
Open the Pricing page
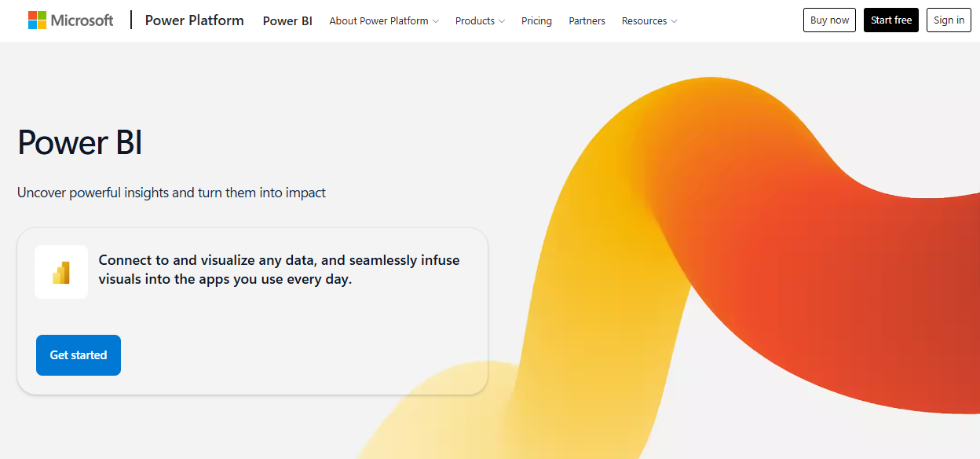tap(536, 21)
